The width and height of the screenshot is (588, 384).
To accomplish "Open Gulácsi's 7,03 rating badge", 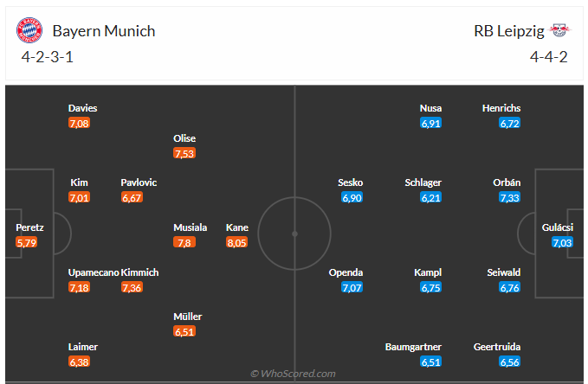I will pos(562,243).
